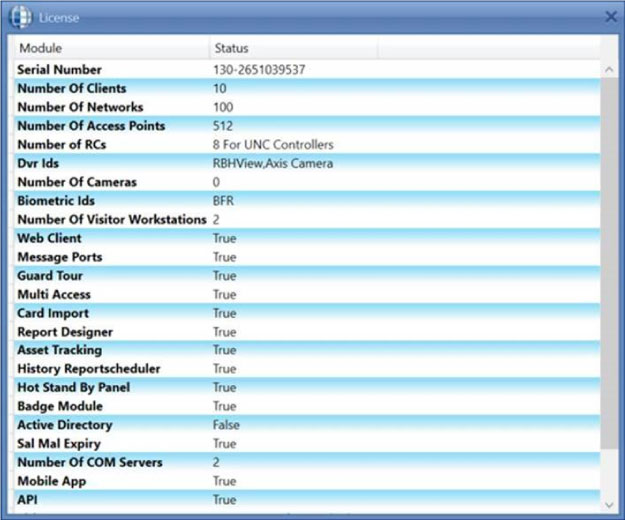Select the Dvr Ids row
The width and height of the screenshot is (625, 520).
point(39,163)
